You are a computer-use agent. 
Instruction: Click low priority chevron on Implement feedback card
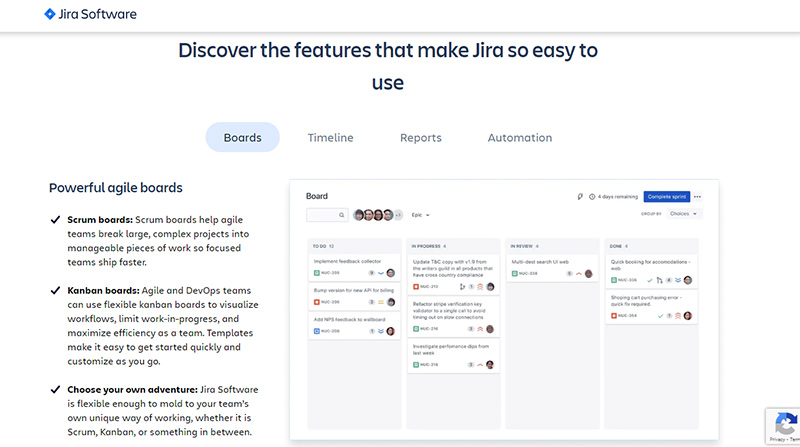[381, 273]
